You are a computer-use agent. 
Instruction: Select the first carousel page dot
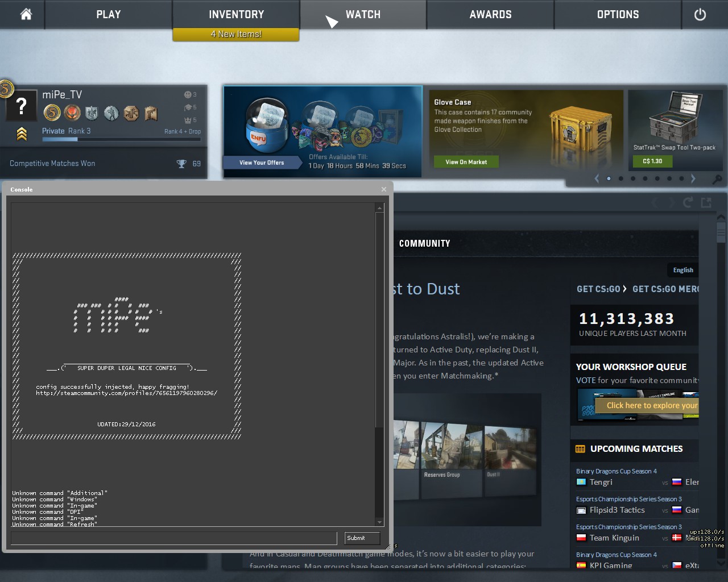pos(609,178)
